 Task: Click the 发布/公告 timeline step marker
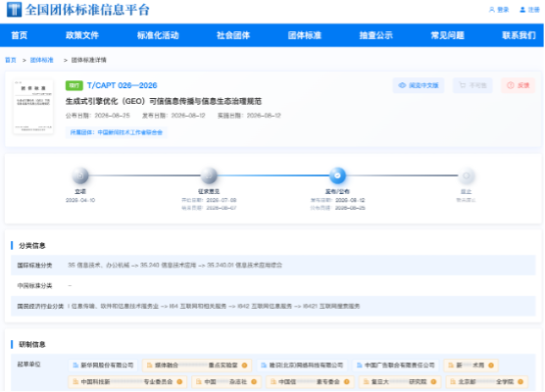337,175
